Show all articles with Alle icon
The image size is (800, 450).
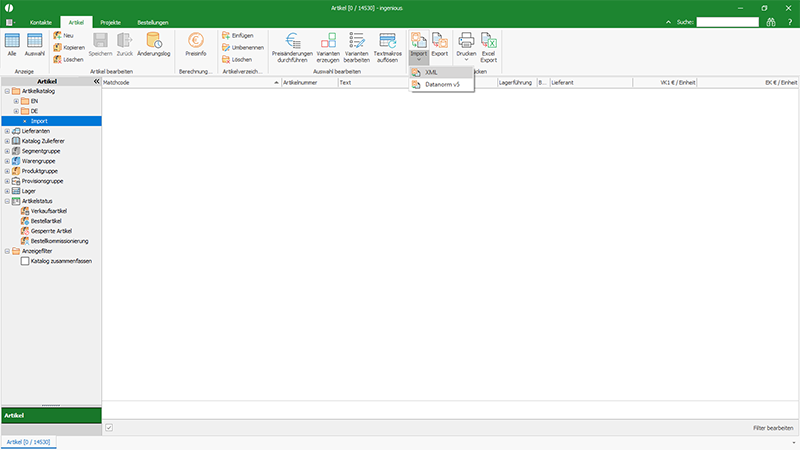12,44
